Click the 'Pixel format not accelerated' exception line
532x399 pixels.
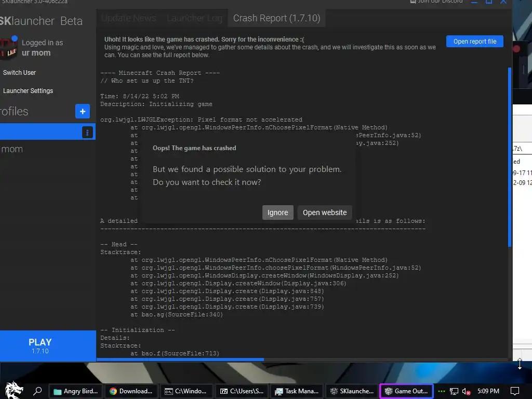pos(201,120)
